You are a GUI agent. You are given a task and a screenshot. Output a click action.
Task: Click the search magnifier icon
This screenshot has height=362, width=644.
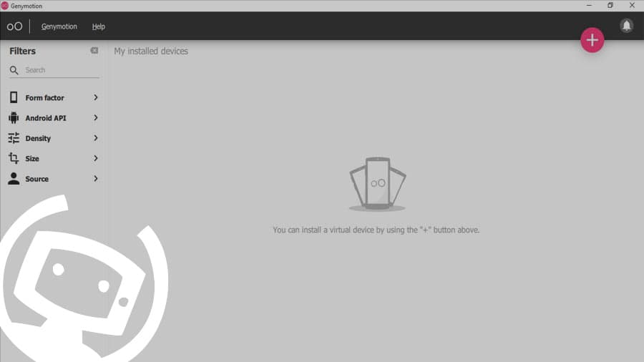point(14,70)
